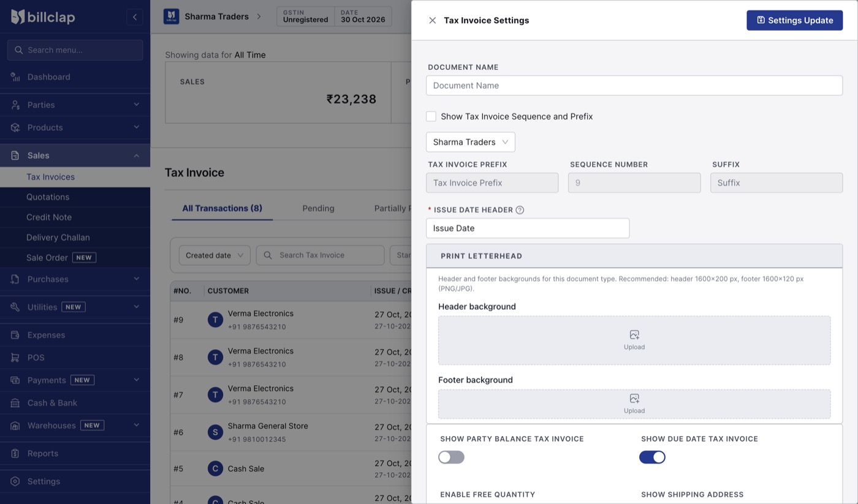Switch to the Pending tab

click(x=318, y=208)
